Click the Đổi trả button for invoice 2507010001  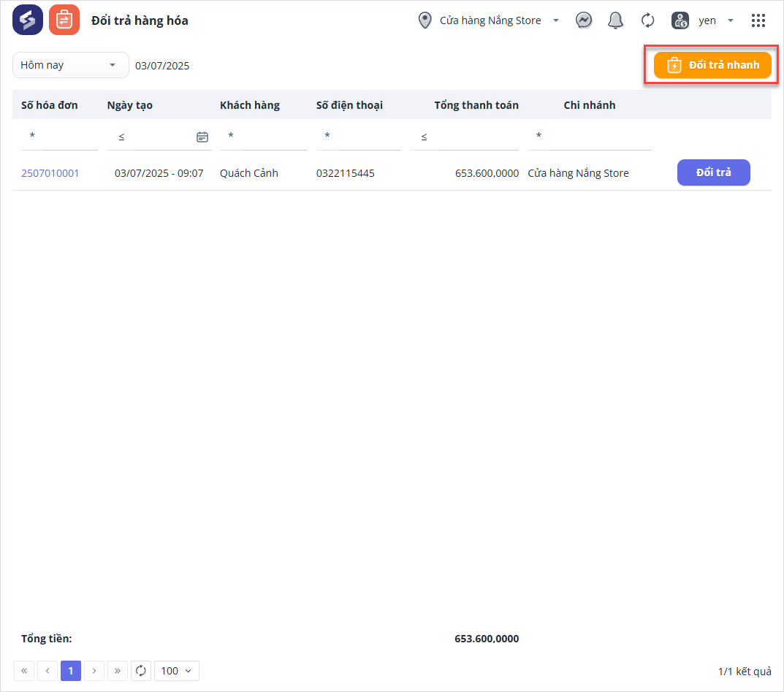[714, 172]
